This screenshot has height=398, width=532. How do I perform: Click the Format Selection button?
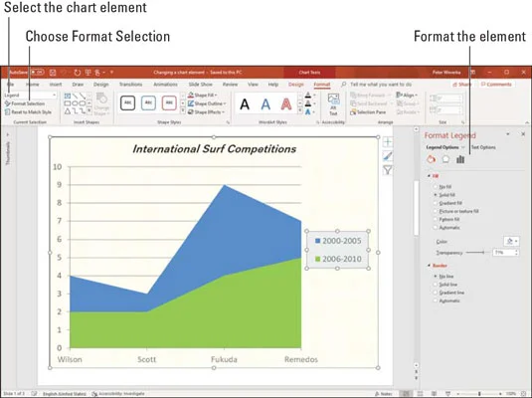(25, 103)
